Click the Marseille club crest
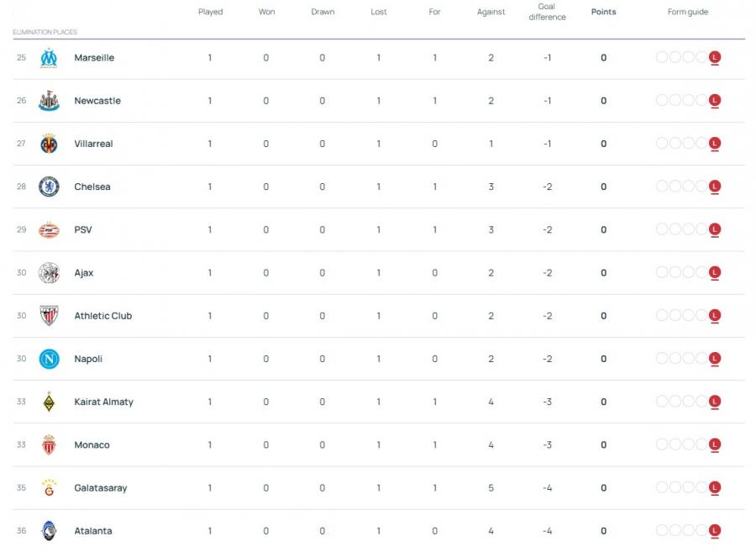Screen dimensions: 756x552 tap(49, 58)
